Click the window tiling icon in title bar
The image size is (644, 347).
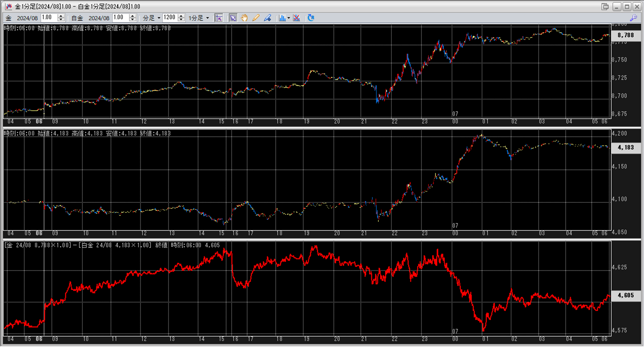click(605, 6)
